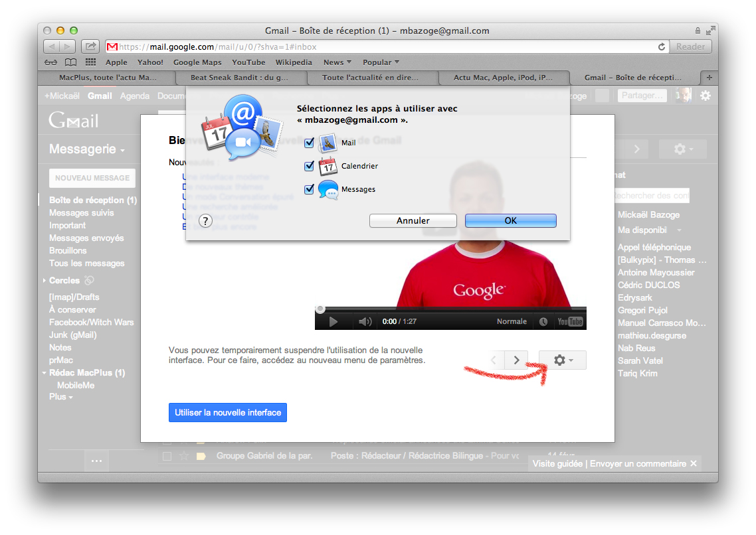Enter fullscreen with the arrows icon

click(x=709, y=31)
